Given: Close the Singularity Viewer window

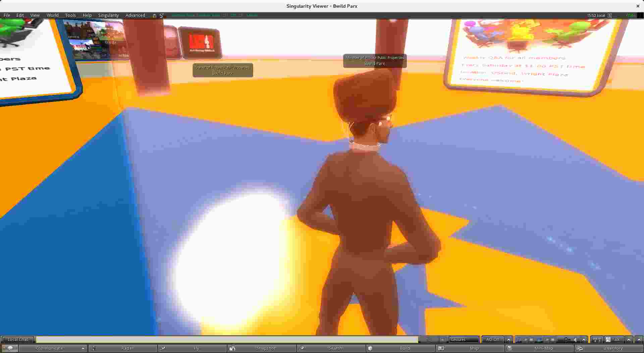Looking at the screenshot, I should (638, 6).
